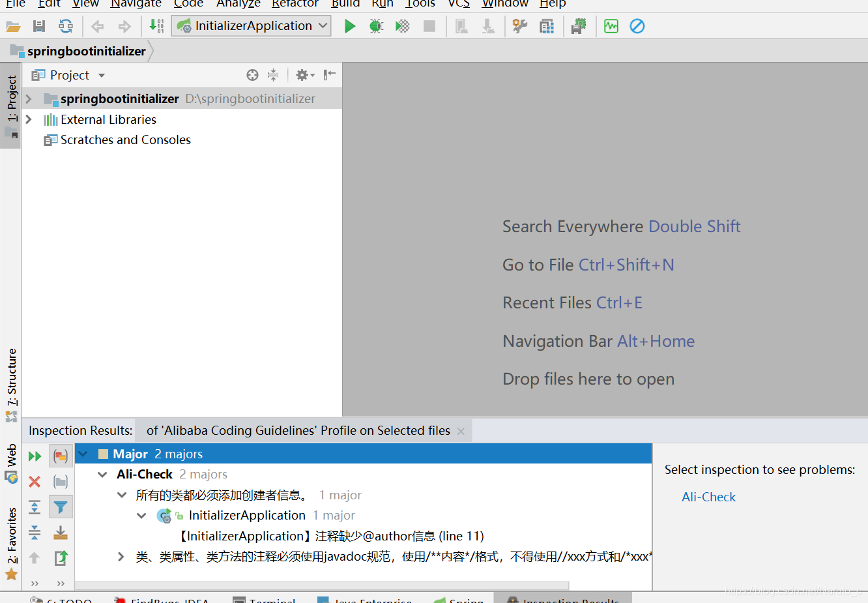Open the Navigate menu
868x603 pixels.
(136, 3)
